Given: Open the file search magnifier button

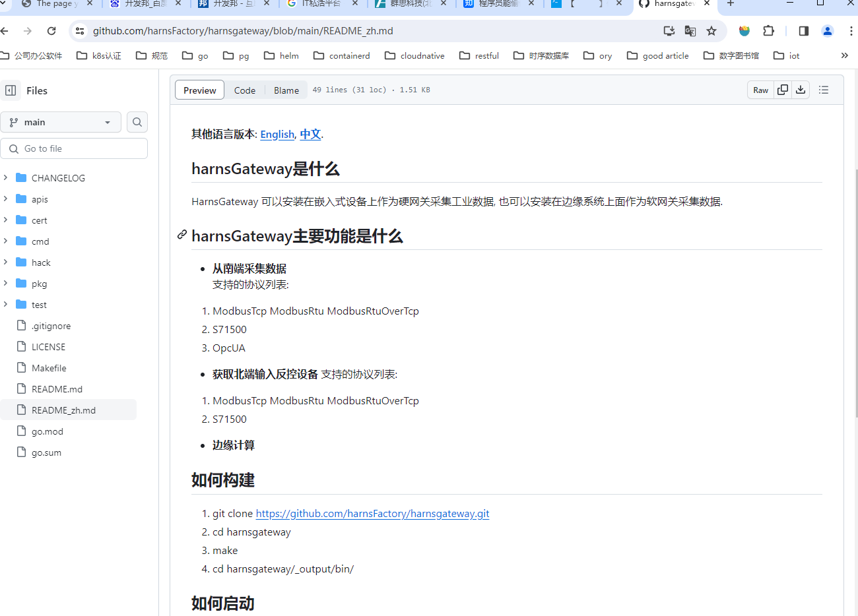Looking at the screenshot, I should point(137,122).
